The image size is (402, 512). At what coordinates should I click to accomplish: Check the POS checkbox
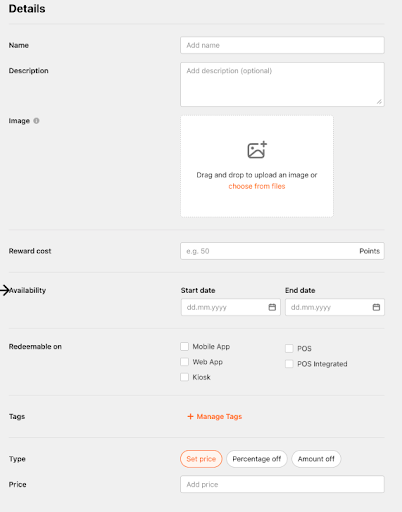pos(289,348)
